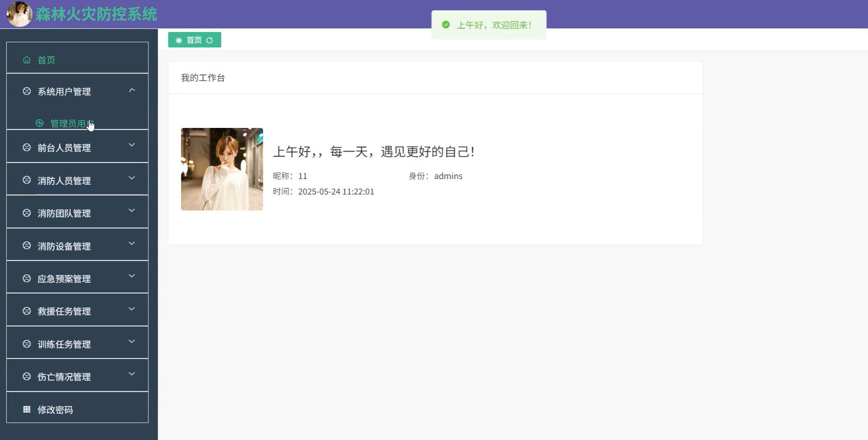Select the 救援任务管理 menu label

tap(64, 312)
